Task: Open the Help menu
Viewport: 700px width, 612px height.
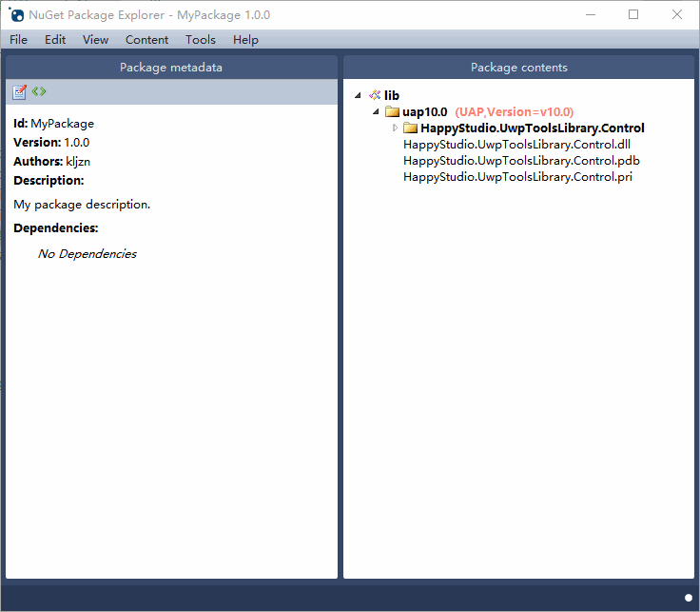Action: coord(245,40)
